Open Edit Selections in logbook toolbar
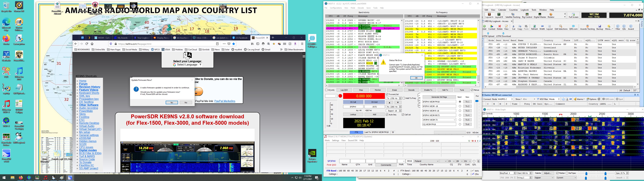 tap(561, 27)
